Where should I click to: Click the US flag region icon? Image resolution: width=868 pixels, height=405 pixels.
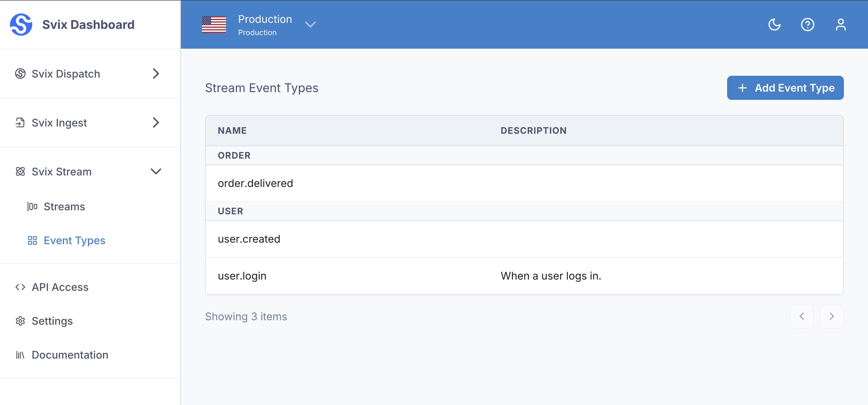pos(214,25)
